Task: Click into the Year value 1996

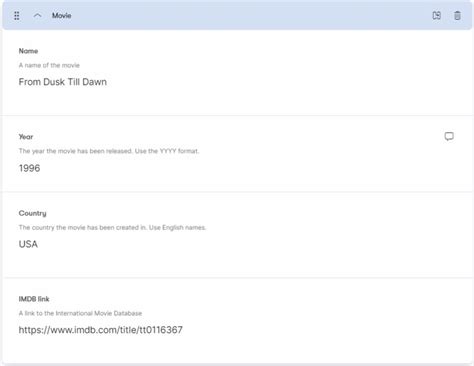Action: (29, 168)
